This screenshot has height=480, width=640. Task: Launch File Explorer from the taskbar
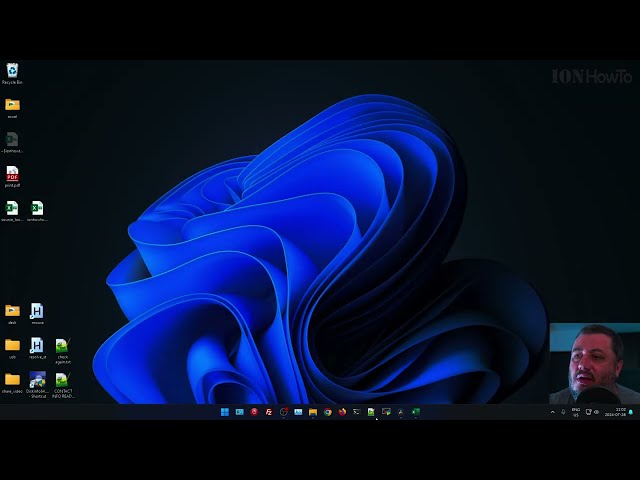coord(313,412)
